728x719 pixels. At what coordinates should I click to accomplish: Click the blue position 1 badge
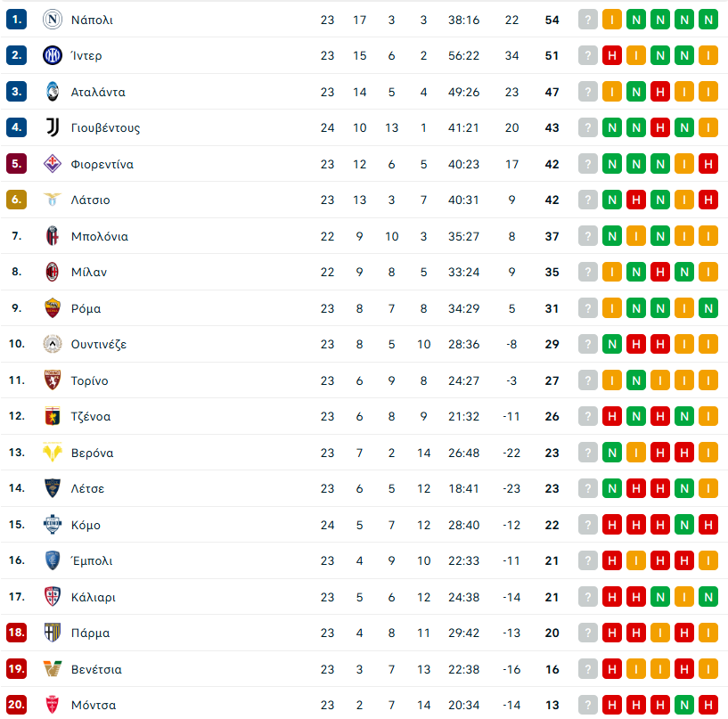click(16, 20)
